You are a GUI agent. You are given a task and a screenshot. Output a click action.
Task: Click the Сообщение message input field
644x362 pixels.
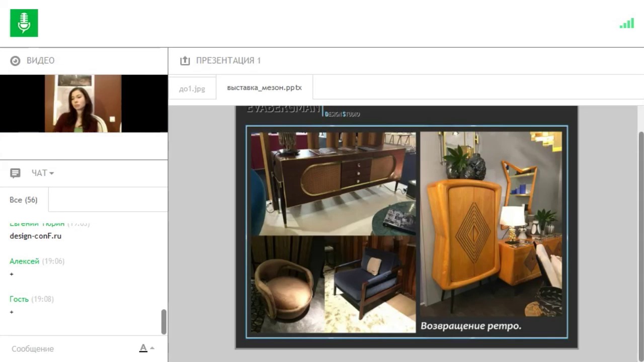tap(70, 348)
